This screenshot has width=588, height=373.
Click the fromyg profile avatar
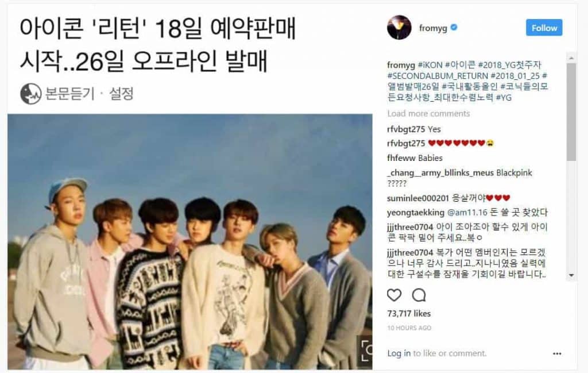(x=399, y=28)
